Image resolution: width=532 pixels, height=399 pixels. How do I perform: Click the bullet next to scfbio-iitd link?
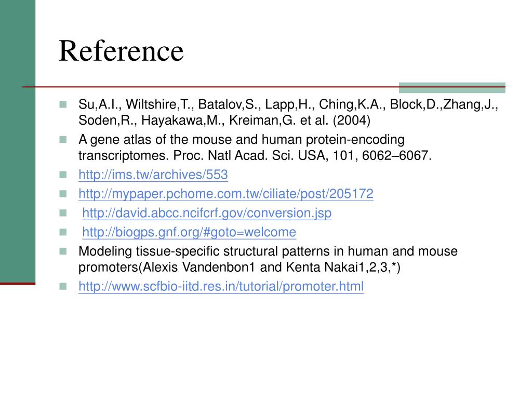coord(63,286)
